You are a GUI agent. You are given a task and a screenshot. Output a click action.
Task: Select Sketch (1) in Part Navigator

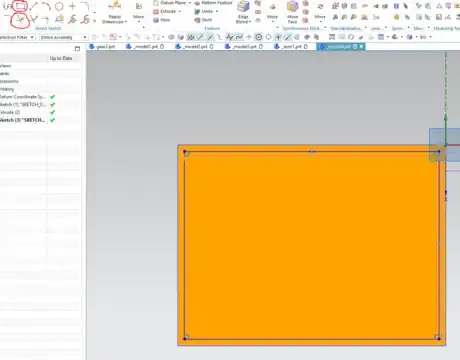point(23,104)
